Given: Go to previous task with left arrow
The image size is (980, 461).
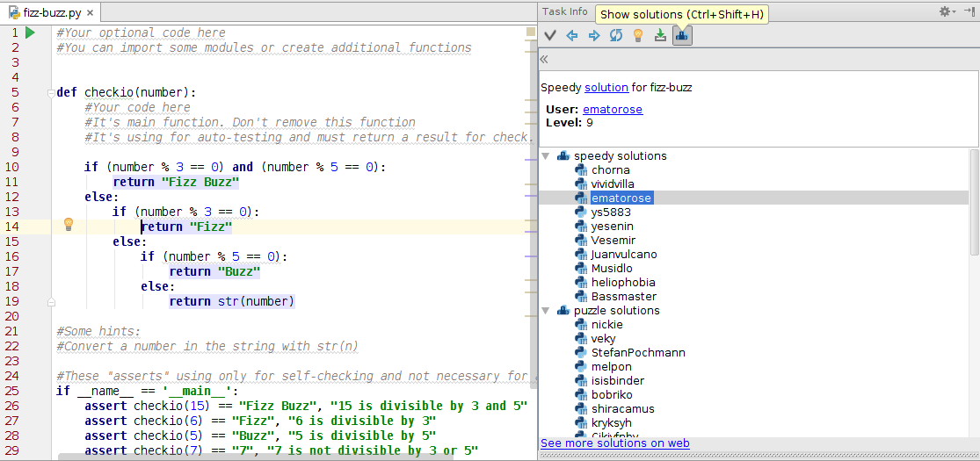Looking at the screenshot, I should click(572, 36).
